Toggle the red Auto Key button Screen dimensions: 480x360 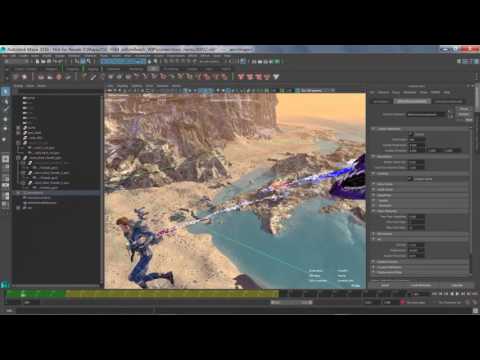click(402, 302)
